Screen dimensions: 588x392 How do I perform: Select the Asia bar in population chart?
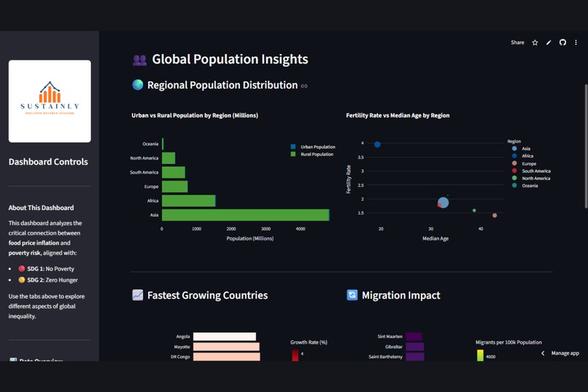[x=246, y=215]
